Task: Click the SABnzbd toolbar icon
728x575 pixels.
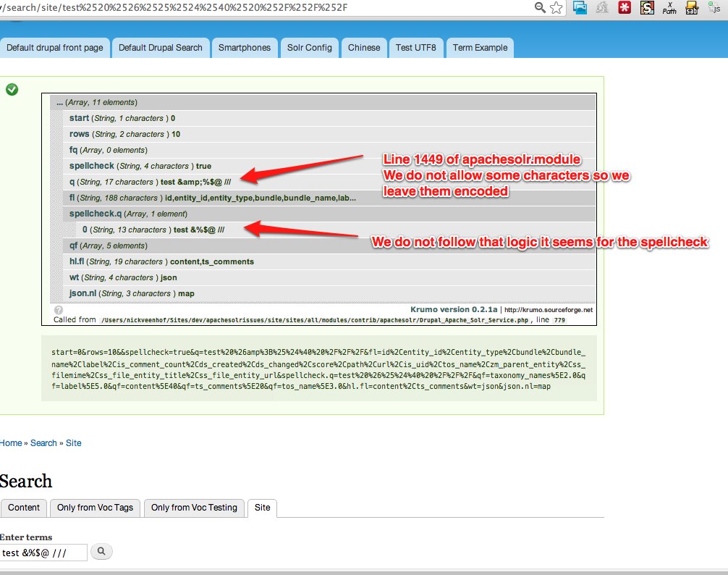Action: [692, 9]
